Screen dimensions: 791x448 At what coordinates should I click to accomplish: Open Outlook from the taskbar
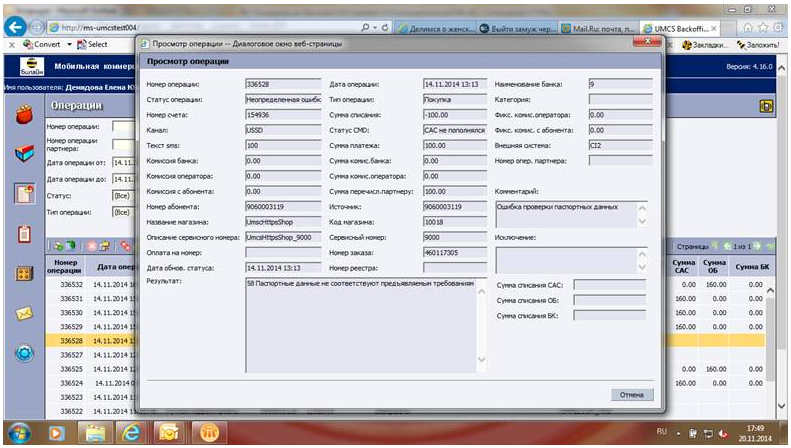click(x=169, y=433)
